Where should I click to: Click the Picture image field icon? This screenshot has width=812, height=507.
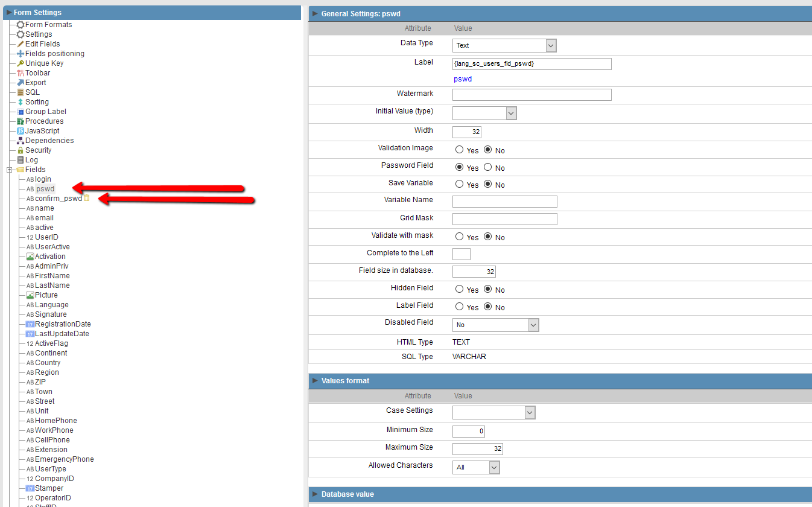tap(30, 295)
